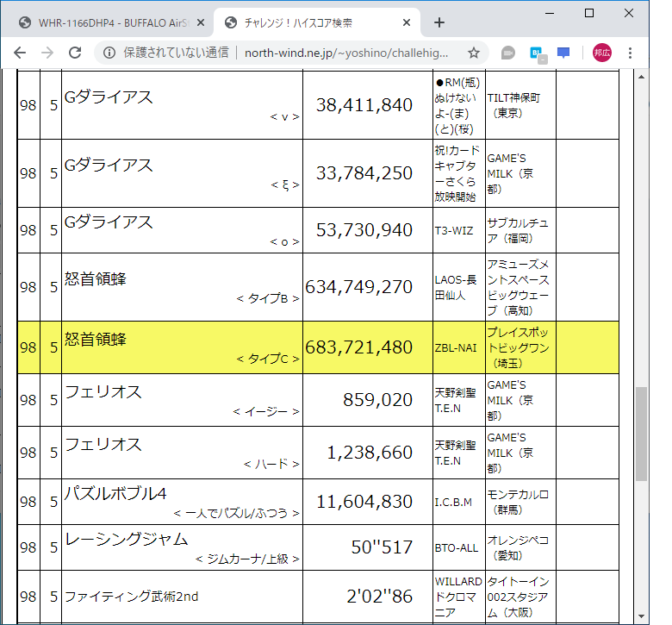
Task: Click the Gダライアス ξ row title
Action: click(108, 166)
